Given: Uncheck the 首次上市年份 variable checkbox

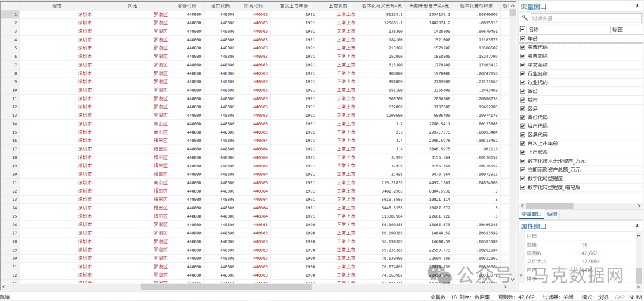Looking at the screenshot, I should (x=523, y=144).
